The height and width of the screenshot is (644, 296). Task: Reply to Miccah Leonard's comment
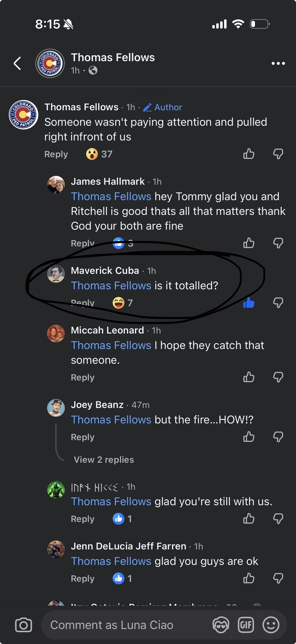(x=83, y=378)
